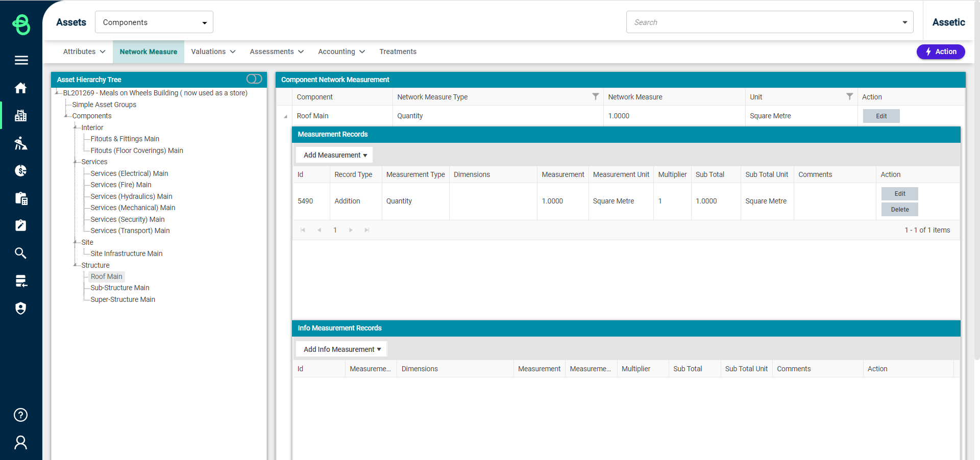The height and width of the screenshot is (460, 980).
Task: Toggle the Asset Hierarchy Tree switch
Action: pyautogui.click(x=254, y=79)
